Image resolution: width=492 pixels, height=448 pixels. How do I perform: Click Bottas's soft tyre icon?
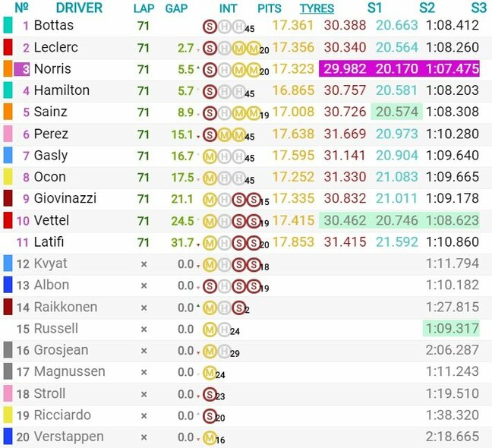coord(210,26)
